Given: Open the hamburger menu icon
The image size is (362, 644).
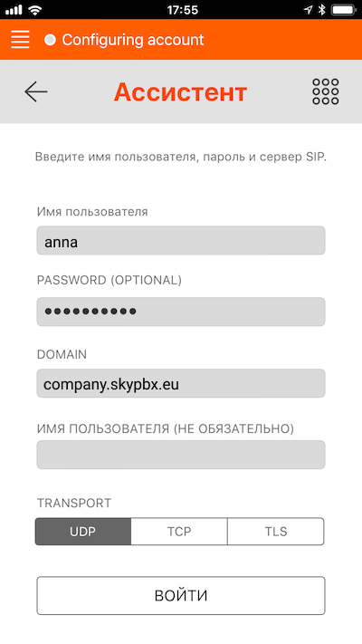Looking at the screenshot, I should 20,40.
